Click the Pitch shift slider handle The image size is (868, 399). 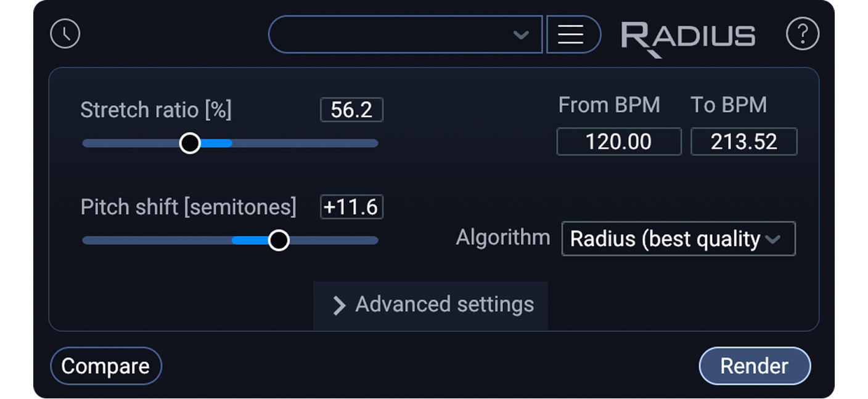tap(279, 240)
